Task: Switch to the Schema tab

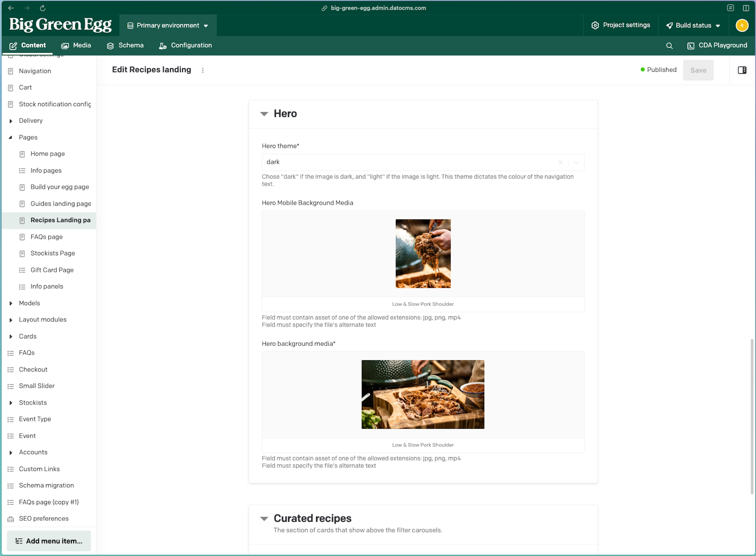Action: point(125,45)
